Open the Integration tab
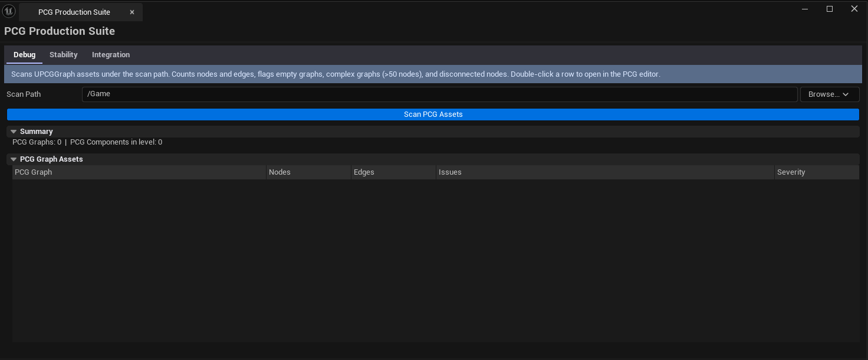This screenshot has height=360, width=868. pos(111,55)
